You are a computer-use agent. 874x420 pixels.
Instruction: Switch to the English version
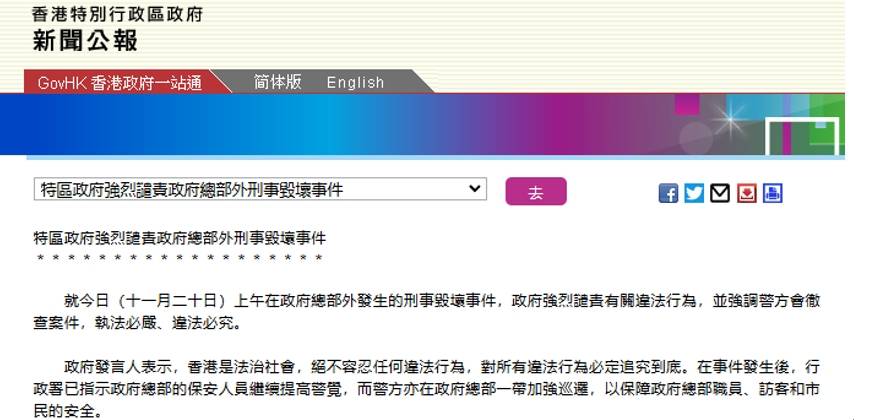tap(355, 83)
